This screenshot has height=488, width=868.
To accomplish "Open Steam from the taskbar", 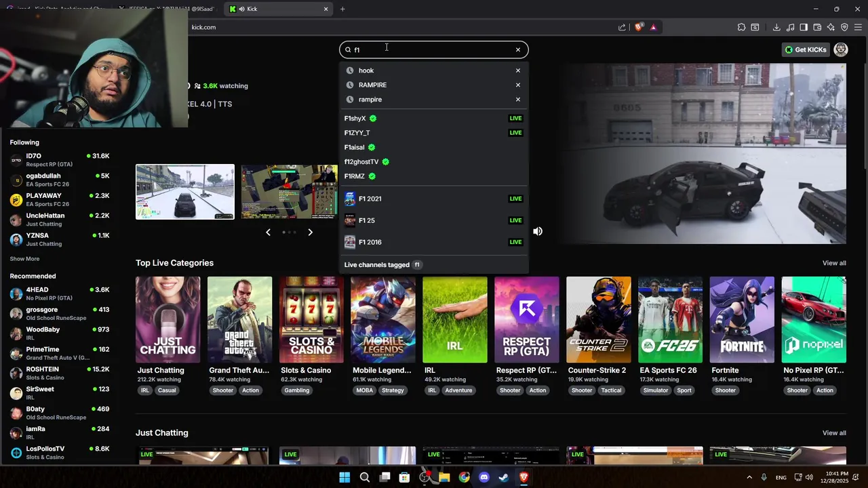I will pyautogui.click(x=504, y=477).
